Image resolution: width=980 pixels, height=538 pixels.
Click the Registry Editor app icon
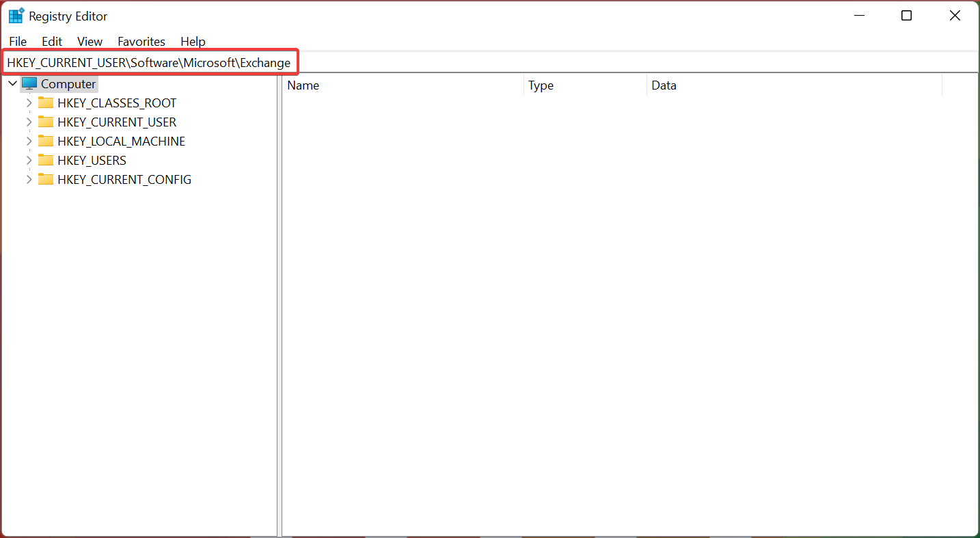point(16,16)
